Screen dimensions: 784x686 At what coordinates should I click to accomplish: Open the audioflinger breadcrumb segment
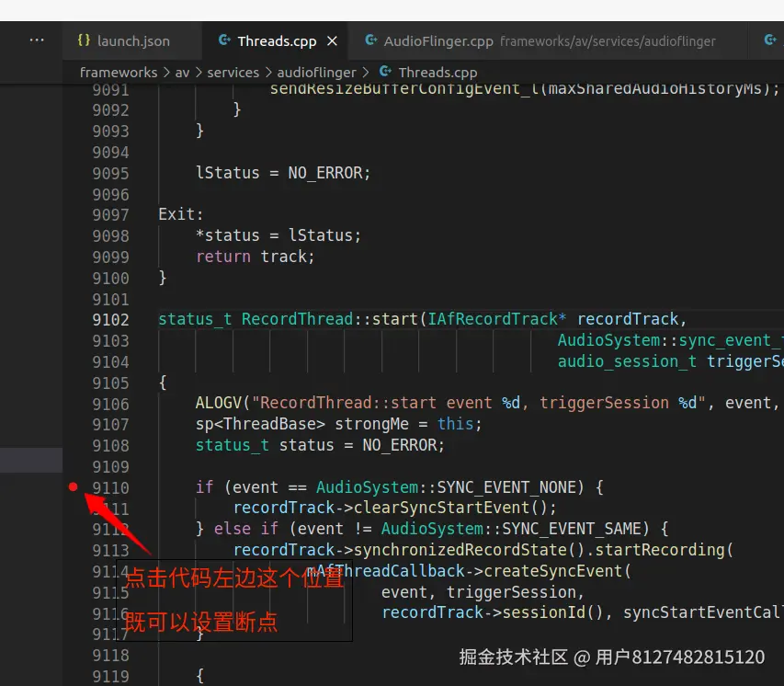point(316,73)
